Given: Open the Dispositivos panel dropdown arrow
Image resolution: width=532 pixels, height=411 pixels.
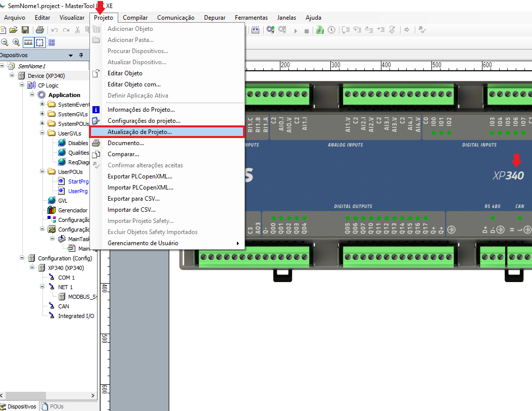Looking at the screenshot, I should click(71, 55).
